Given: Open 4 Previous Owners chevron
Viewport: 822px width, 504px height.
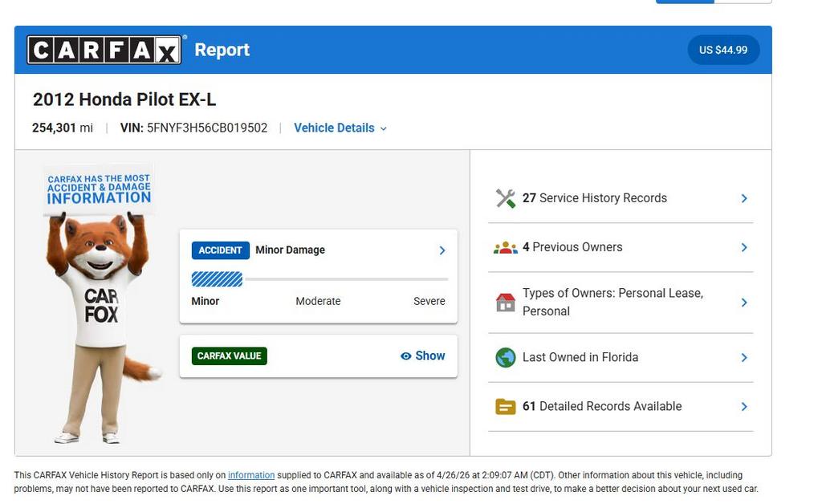Looking at the screenshot, I should 744,247.
